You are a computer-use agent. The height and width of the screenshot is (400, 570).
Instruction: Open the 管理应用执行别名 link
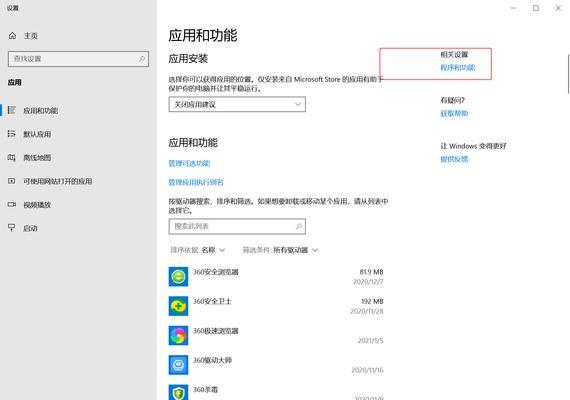point(196,182)
